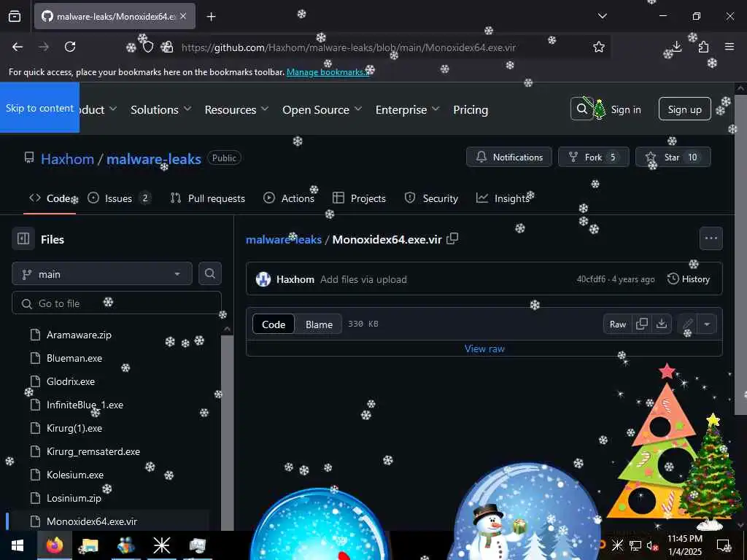Reload the page with the refresh icon
The height and width of the screenshot is (560, 747).
[x=70, y=47]
